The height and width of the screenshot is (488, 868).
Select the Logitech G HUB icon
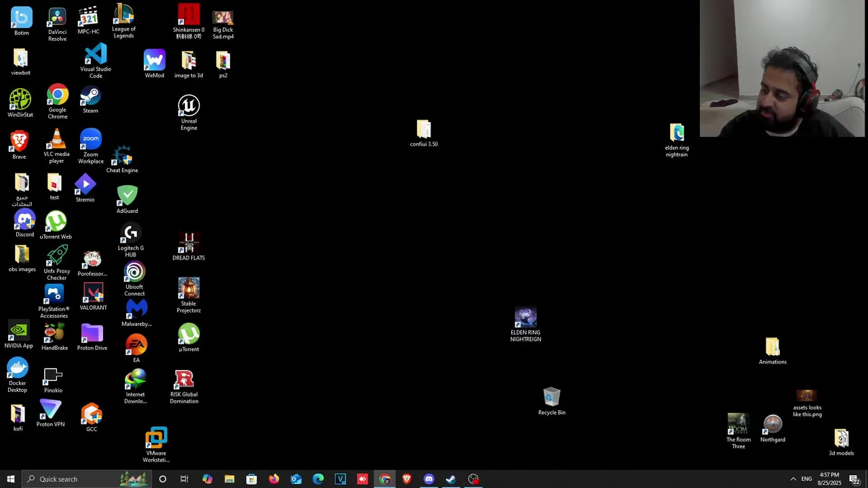pyautogui.click(x=131, y=241)
